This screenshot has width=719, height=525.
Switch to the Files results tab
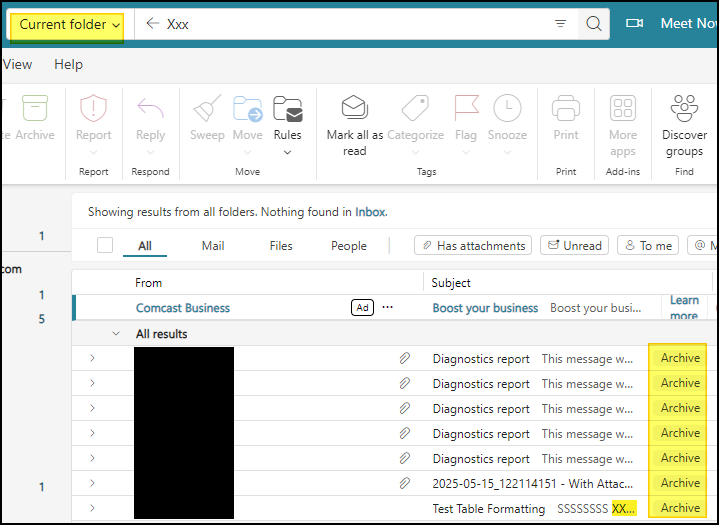(281, 246)
